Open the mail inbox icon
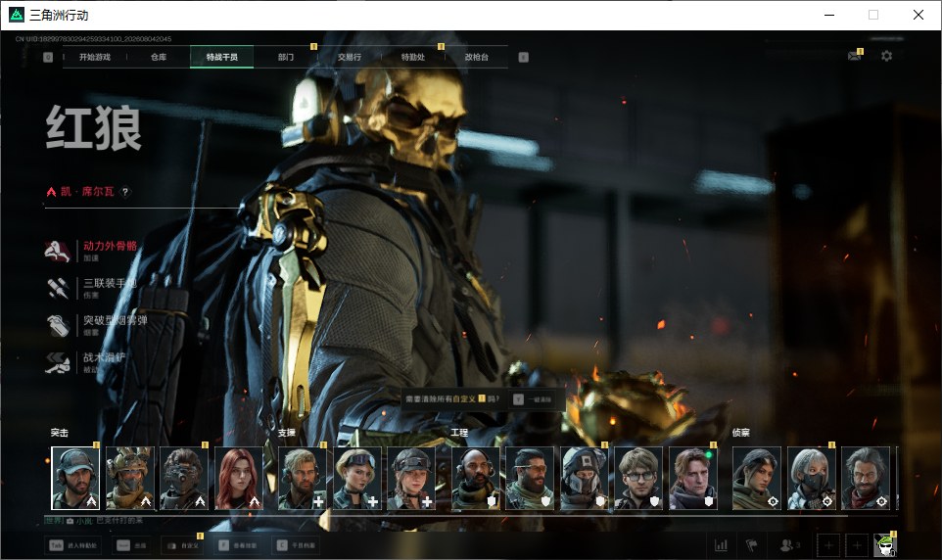 854,56
